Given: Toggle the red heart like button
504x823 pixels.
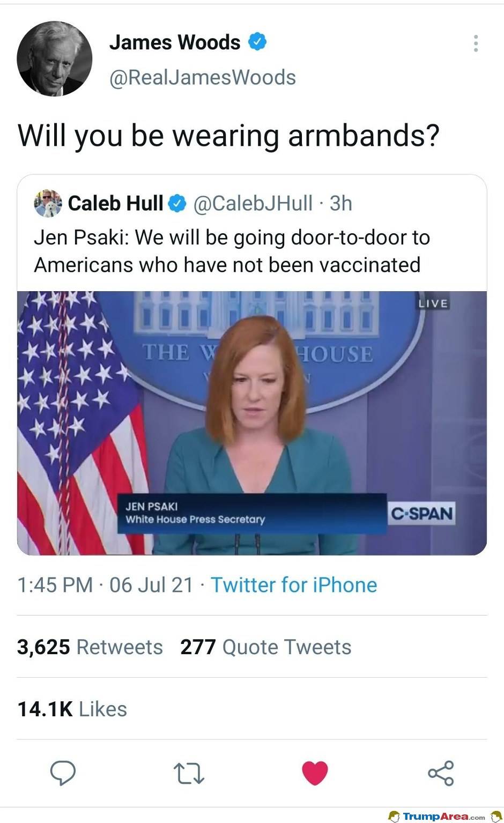Looking at the screenshot, I should point(315,773).
